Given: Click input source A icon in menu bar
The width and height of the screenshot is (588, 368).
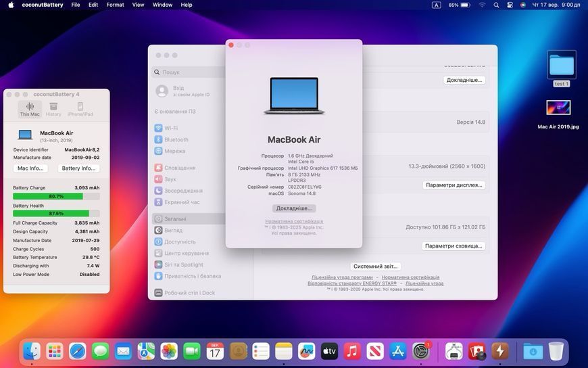Looking at the screenshot, I should coord(436,5).
